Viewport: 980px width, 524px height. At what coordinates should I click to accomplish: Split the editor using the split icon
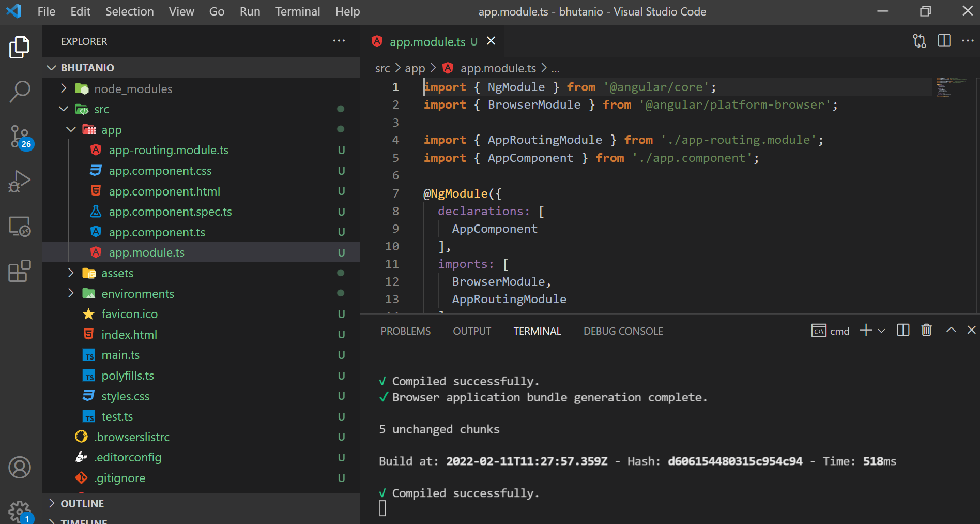pyautogui.click(x=944, y=41)
